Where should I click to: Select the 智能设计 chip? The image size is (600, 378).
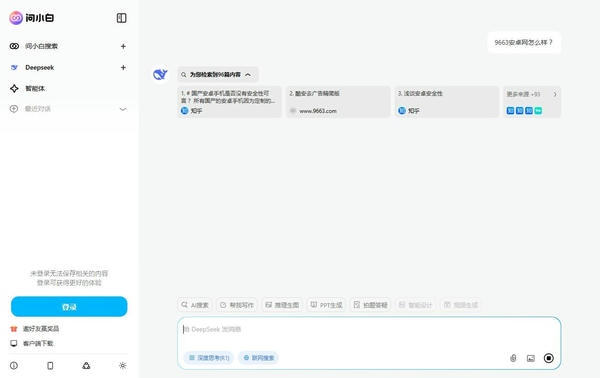[416, 305]
